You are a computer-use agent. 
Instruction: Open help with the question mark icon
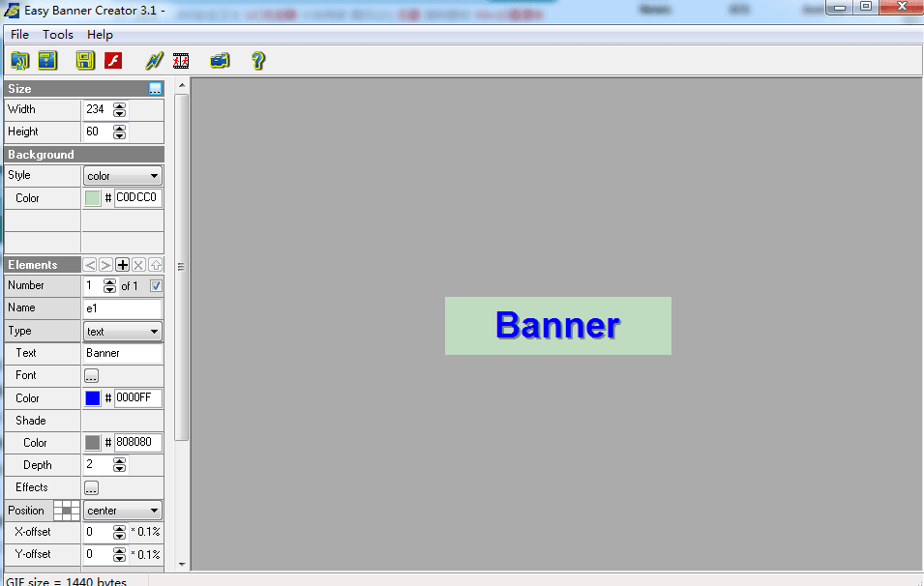tap(257, 60)
